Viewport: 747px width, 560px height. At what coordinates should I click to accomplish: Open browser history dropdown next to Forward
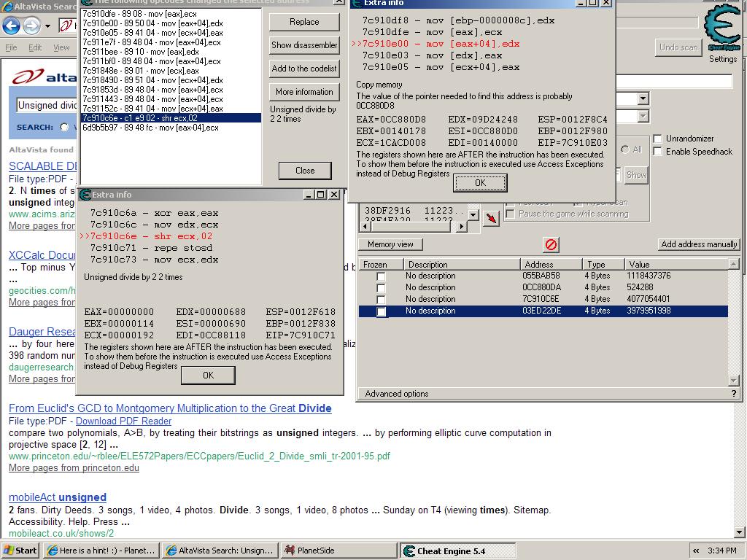coord(48,27)
